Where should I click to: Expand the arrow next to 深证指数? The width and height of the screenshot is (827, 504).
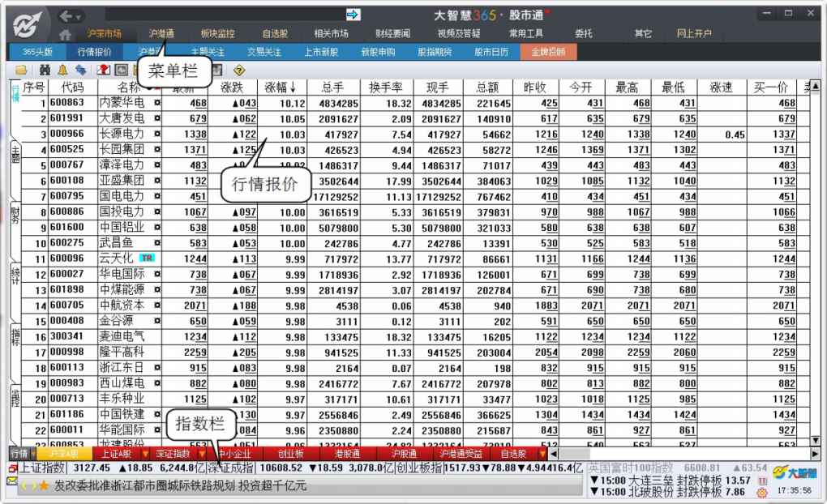(201, 454)
